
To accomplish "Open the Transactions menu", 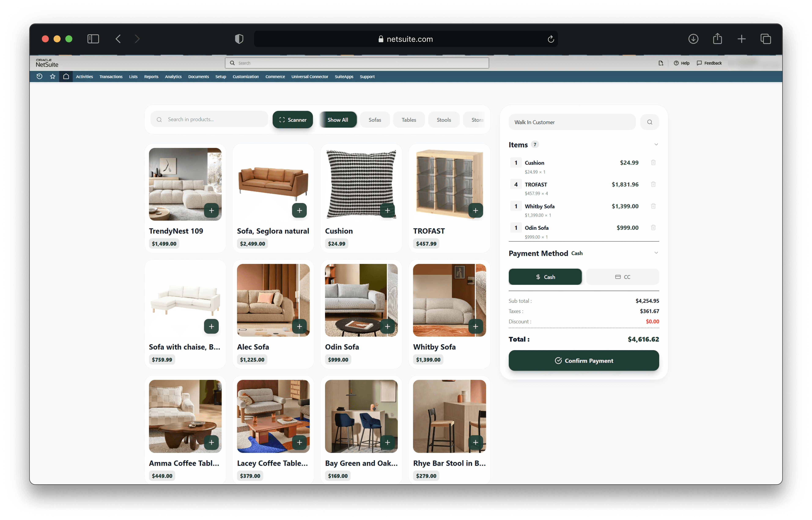I will coord(111,77).
